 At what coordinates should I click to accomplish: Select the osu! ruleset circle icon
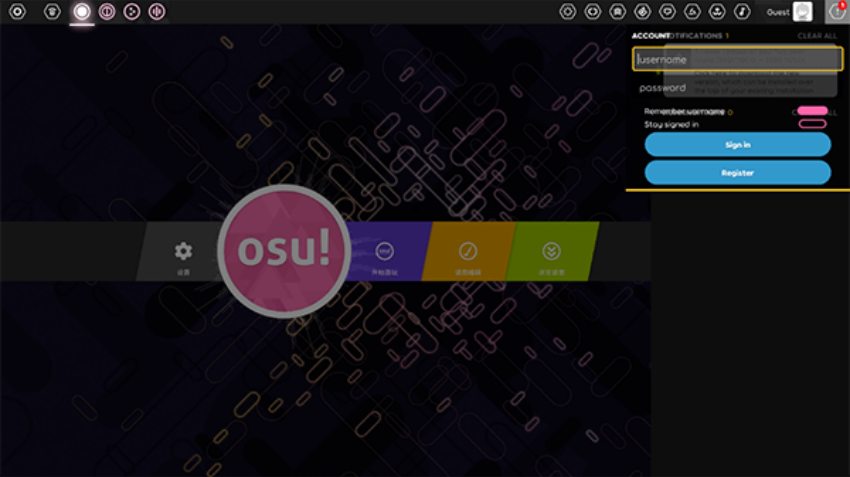click(82, 11)
